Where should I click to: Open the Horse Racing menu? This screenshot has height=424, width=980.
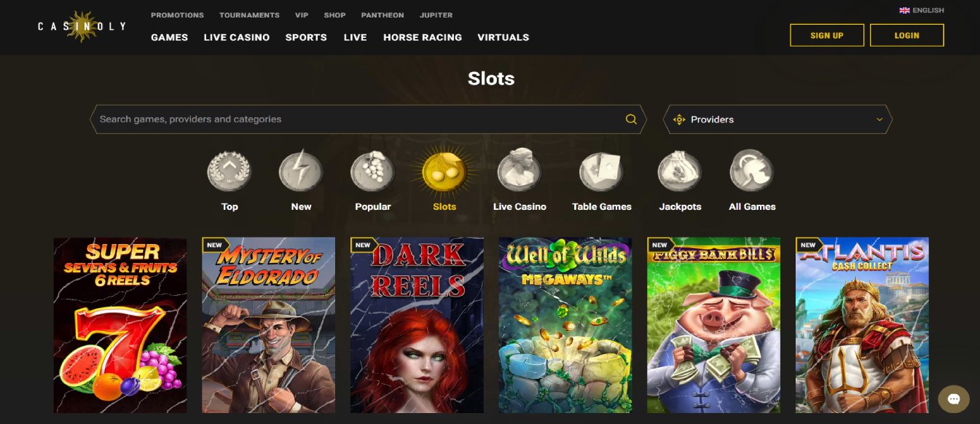(423, 37)
